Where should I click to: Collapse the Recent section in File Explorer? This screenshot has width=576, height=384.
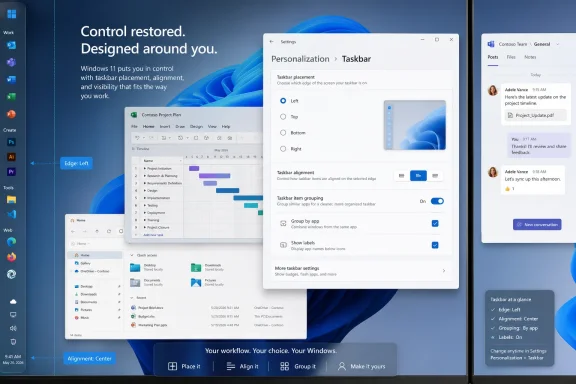point(132,298)
